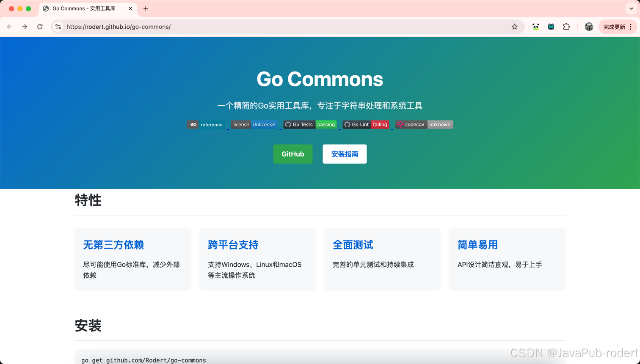
Task: Click the 简单易用 card title
Action: (477, 245)
